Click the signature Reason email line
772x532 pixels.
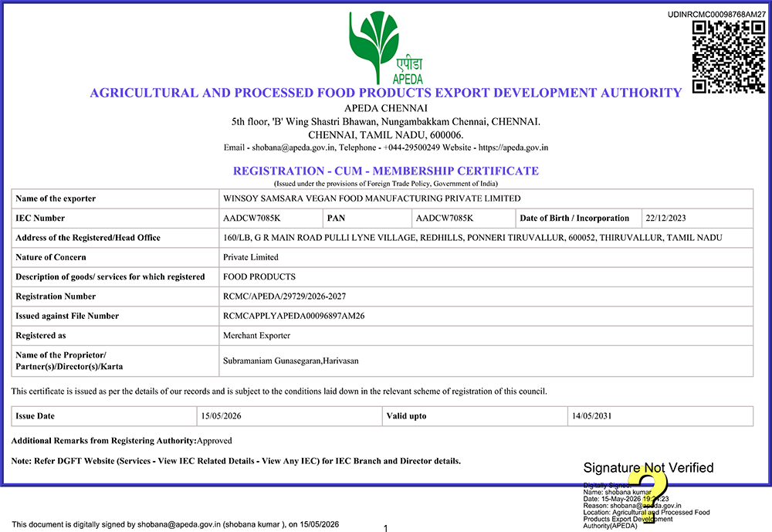[x=632, y=506]
